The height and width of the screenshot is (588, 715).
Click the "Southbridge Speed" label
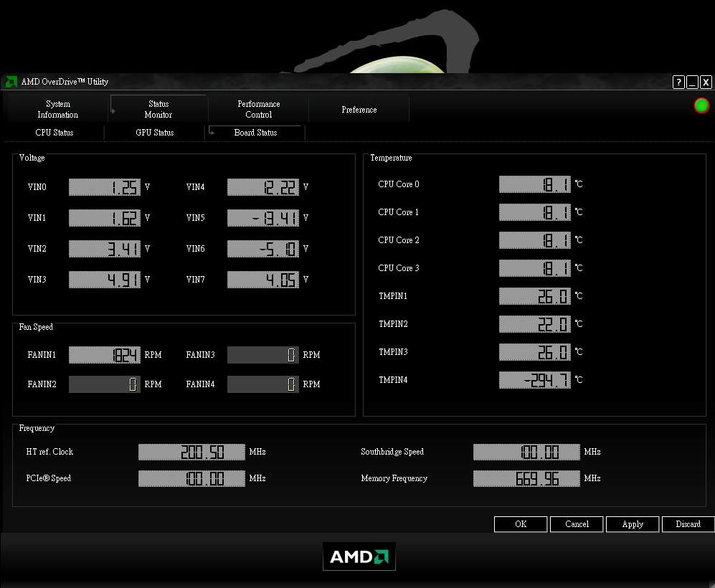point(392,452)
